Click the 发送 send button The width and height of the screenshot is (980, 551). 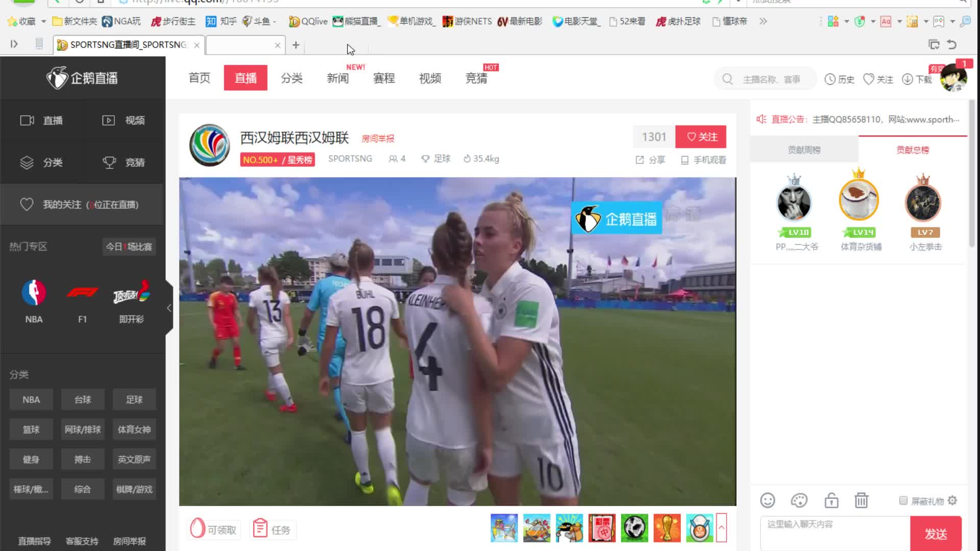point(936,534)
